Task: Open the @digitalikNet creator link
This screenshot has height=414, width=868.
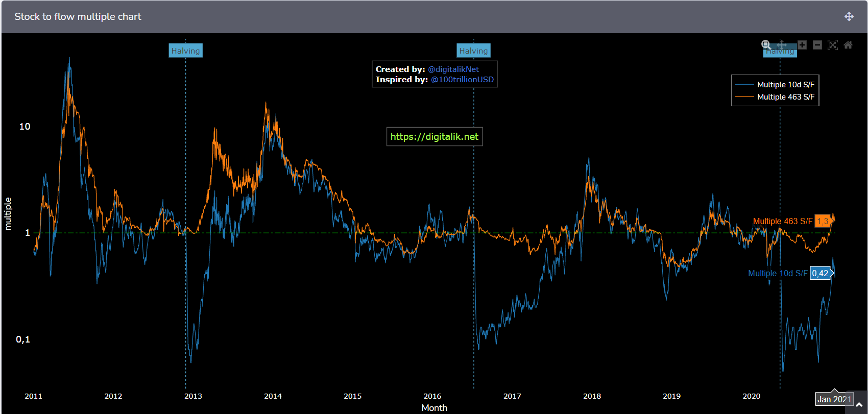Action: (x=453, y=69)
